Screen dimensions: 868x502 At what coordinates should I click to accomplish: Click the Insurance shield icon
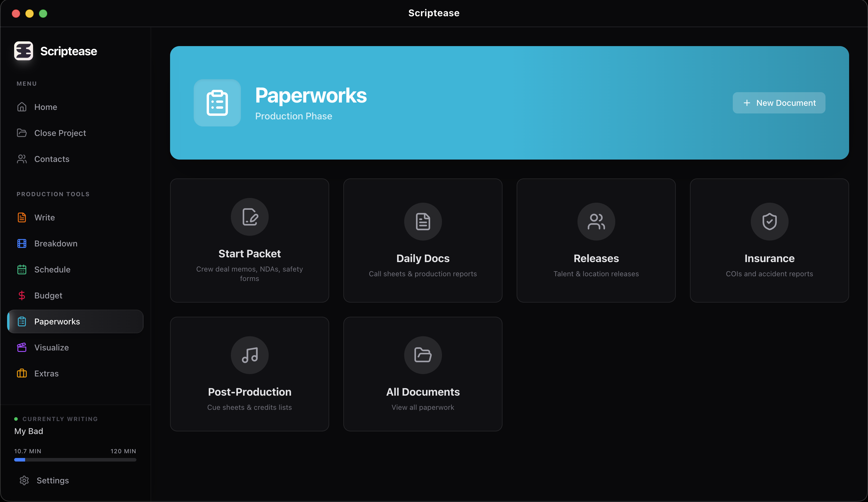tap(769, 221)
